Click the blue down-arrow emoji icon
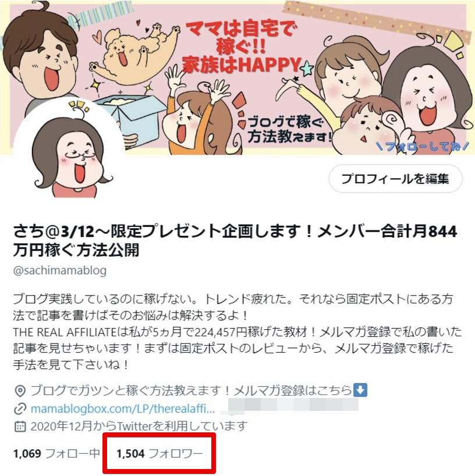Viewport: 475px width, 476px height. (360, 390)
